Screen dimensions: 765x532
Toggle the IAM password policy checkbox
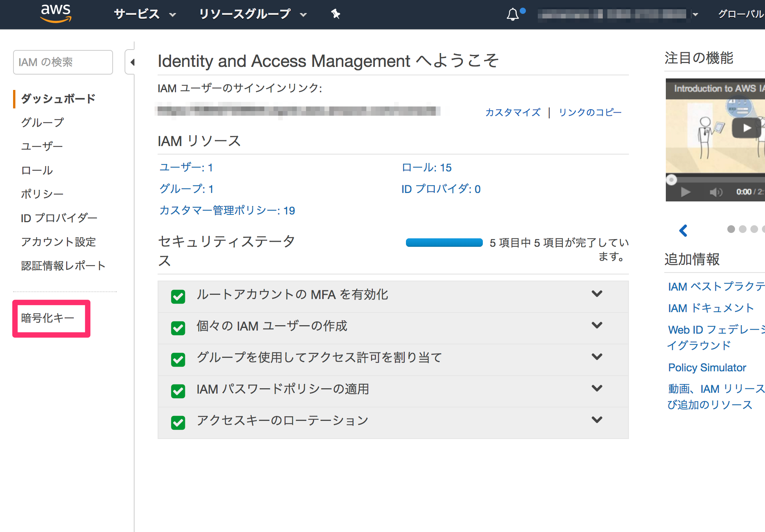click(178, 391)
